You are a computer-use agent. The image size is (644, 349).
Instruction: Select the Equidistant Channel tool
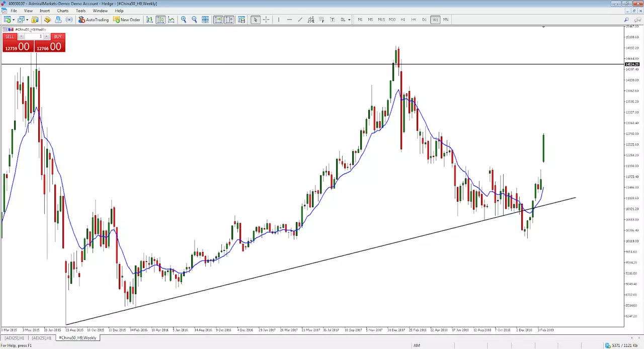311,20
